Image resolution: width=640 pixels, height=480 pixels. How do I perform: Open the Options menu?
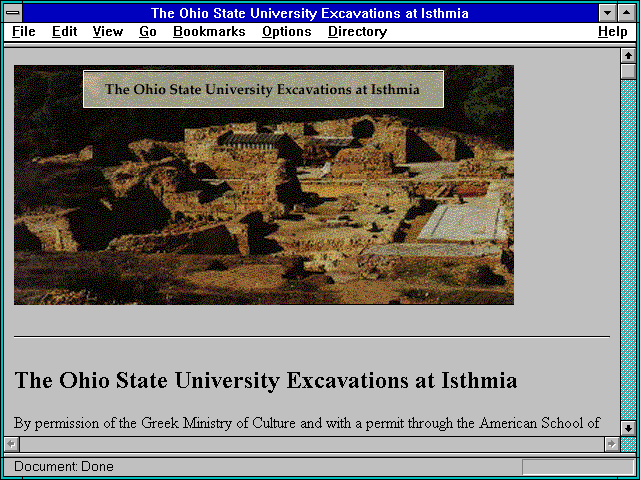pyautogui.click(x=287, y=32)
